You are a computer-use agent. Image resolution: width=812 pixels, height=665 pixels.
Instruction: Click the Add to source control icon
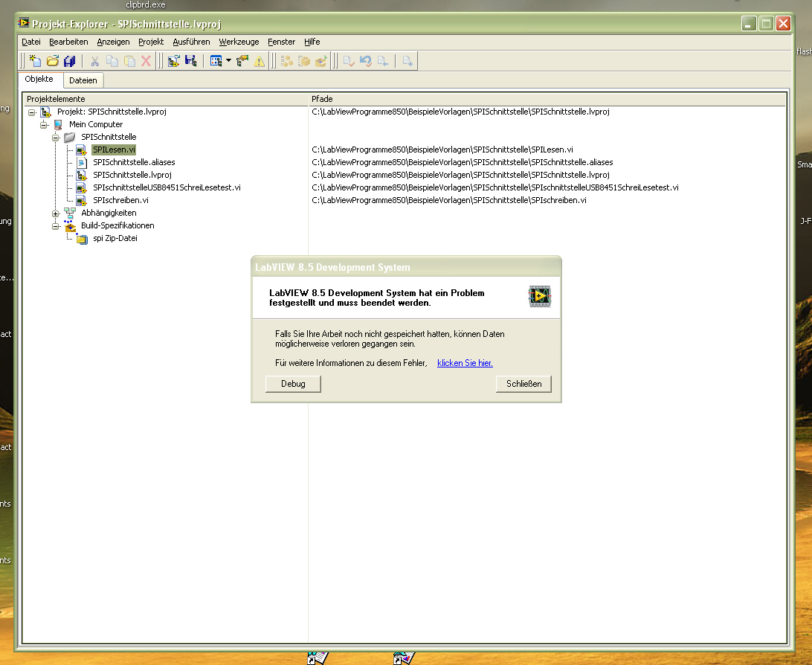click(x=407, y=61)
